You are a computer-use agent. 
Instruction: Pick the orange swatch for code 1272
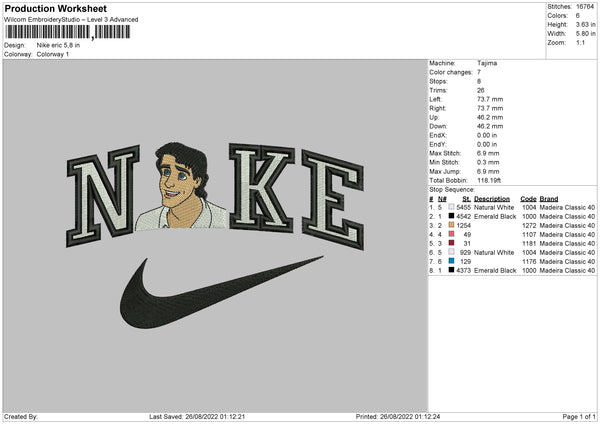coord(452,225)
